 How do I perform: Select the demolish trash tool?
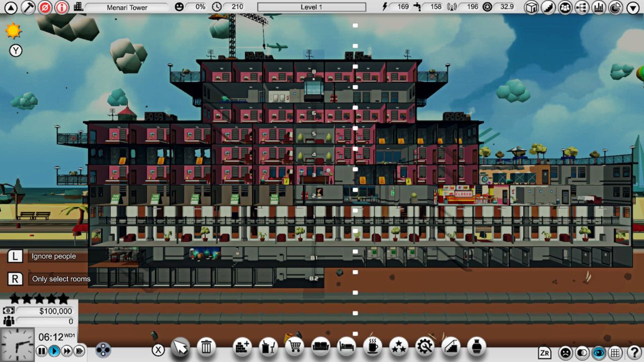[x=206, y=347]
